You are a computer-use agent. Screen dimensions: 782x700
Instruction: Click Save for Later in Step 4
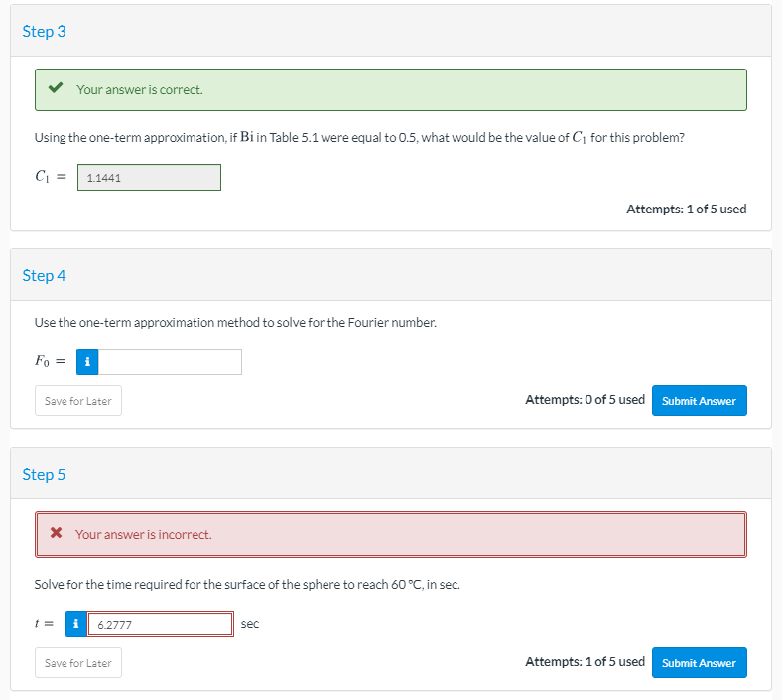point(78,401)
